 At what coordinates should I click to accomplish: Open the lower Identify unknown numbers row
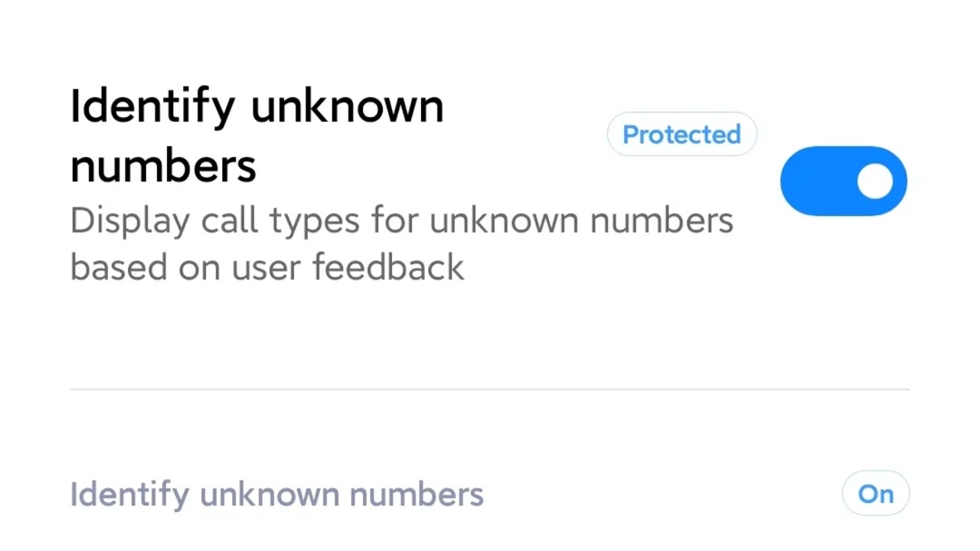(x=490, y=494)
